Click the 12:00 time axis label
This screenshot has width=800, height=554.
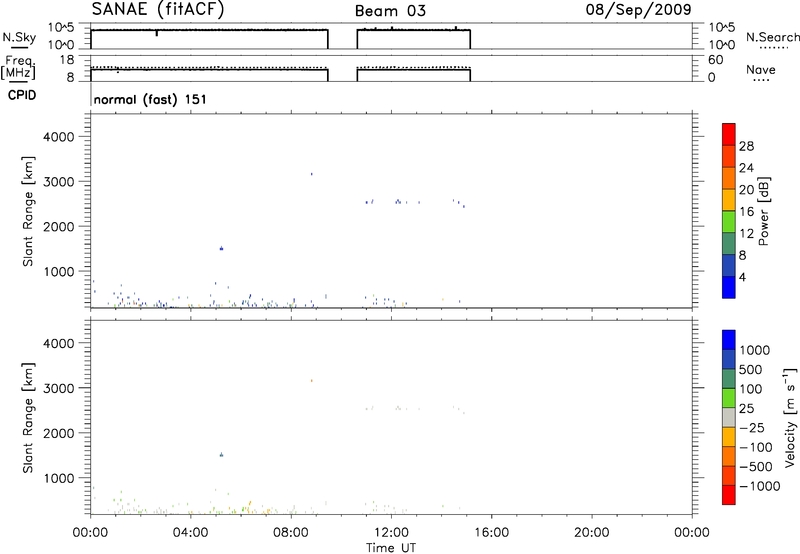coord(391,533)
